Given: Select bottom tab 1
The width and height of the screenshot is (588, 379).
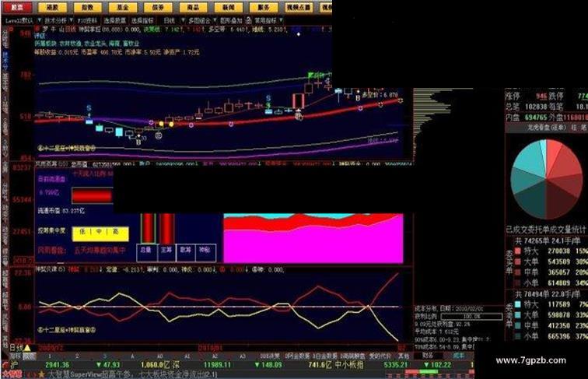Looking at the screenshot, I should [x=50, y=356].
